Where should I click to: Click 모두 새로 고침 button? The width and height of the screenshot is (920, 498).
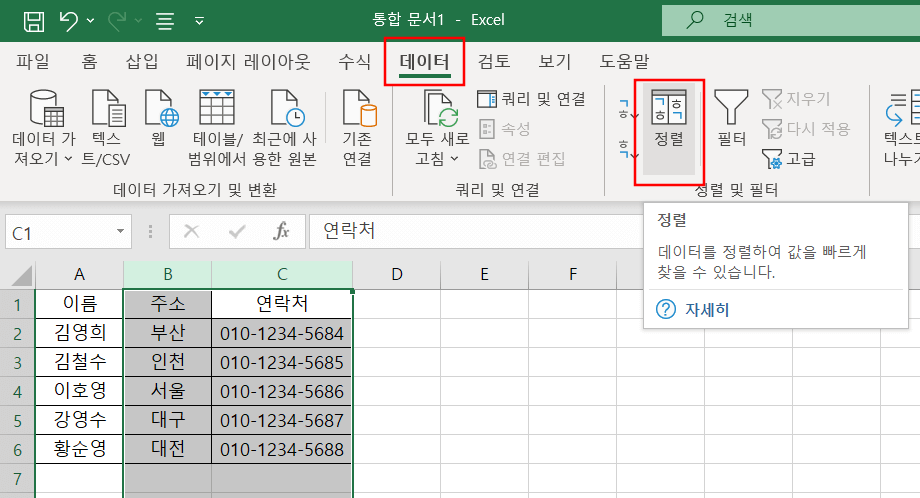point(437,127)
